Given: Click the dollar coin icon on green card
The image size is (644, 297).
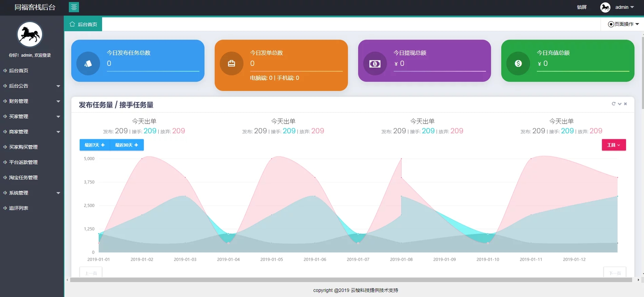Looking at the screenshot, I should pyautogui.click(x=518, y=63).
